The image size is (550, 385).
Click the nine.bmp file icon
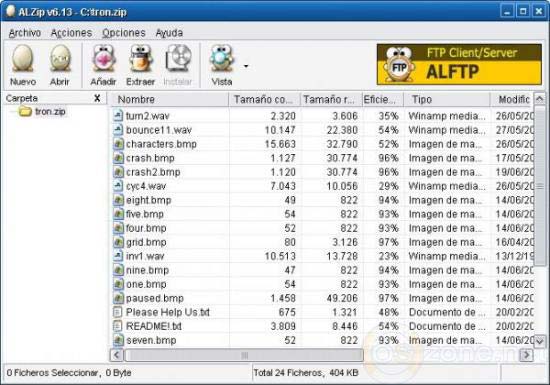[118, 270]
